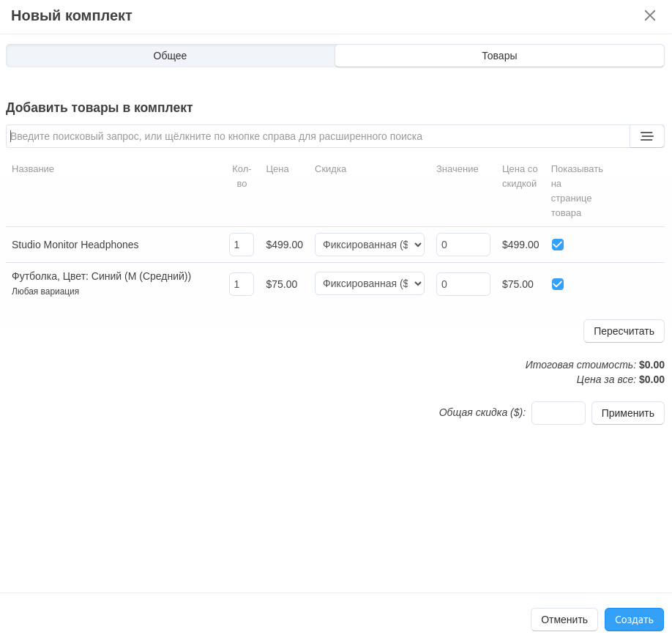Click quantity field for Футболка row

[241, 284]
